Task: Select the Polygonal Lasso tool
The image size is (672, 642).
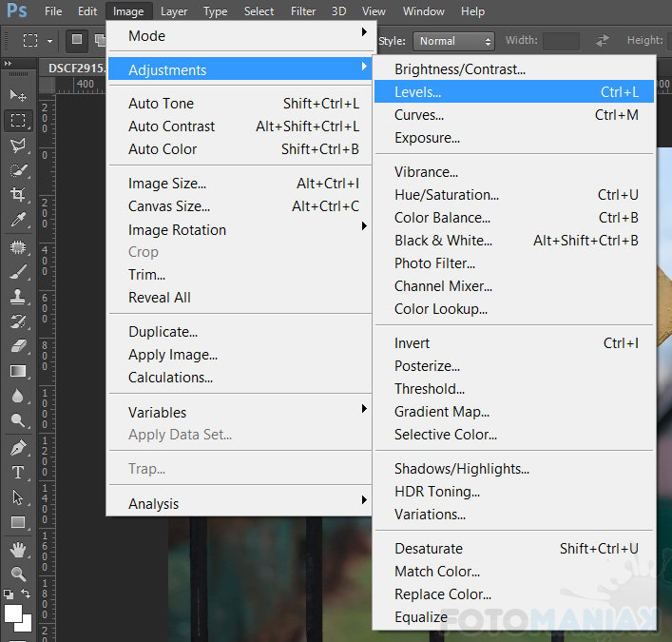Action: click(18, 146)
